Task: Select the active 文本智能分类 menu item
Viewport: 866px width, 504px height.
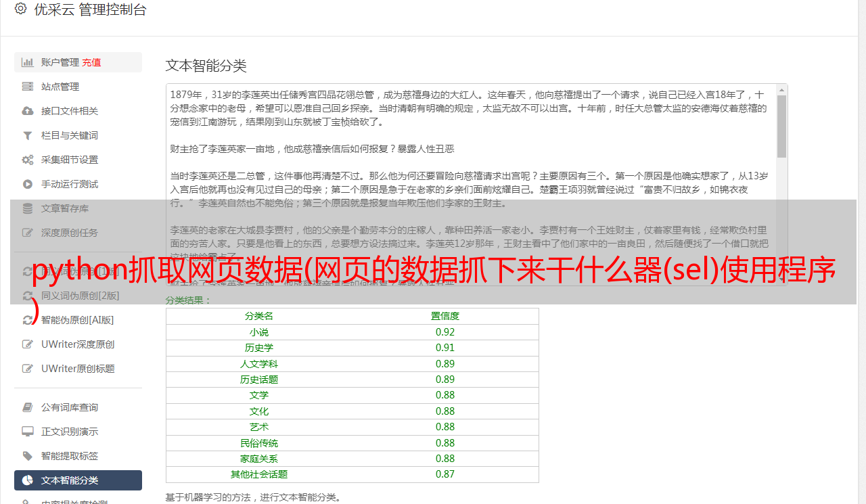Action: [78, 480]
